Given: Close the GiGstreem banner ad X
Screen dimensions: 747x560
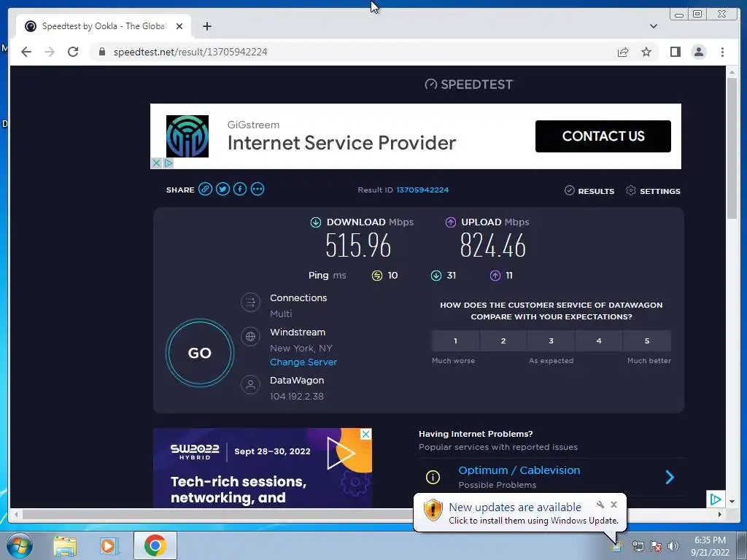Looking at the screenshot, I should click(156, 163).
